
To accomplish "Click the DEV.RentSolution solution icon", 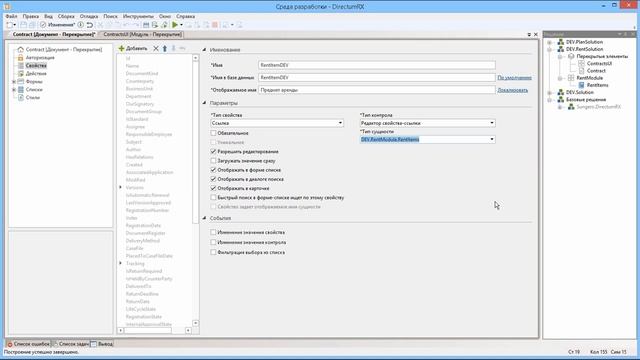I will (561, 49).
